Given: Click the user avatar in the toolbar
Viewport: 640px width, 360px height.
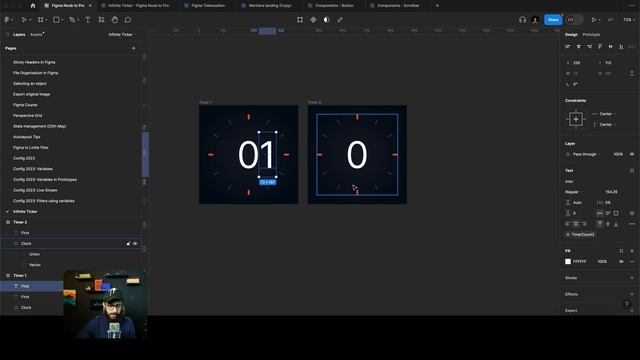Looking at the screenshot, I should 536,20.
